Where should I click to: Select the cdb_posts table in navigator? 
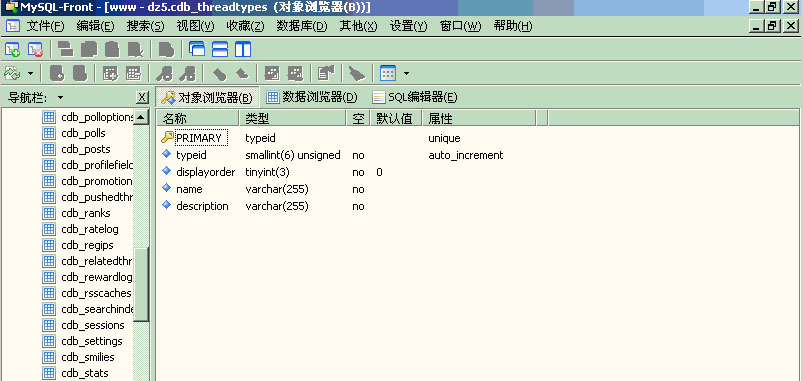tap(76, 149)
